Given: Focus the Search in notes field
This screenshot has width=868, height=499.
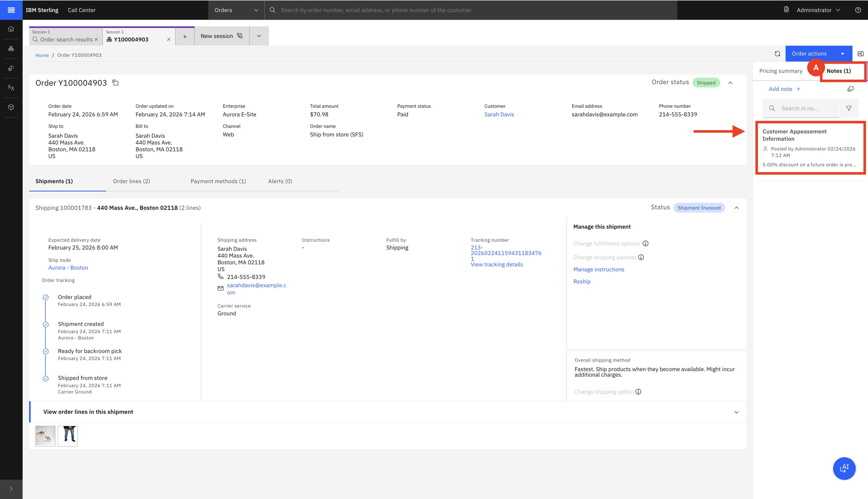Looking at the screenshot, I should tap(801, 108).
